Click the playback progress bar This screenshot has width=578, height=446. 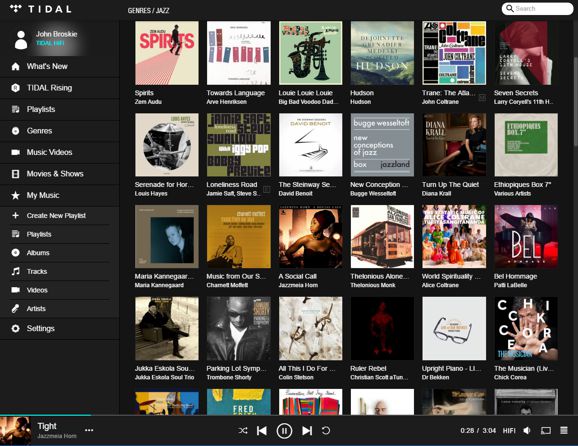pos(289,415)
